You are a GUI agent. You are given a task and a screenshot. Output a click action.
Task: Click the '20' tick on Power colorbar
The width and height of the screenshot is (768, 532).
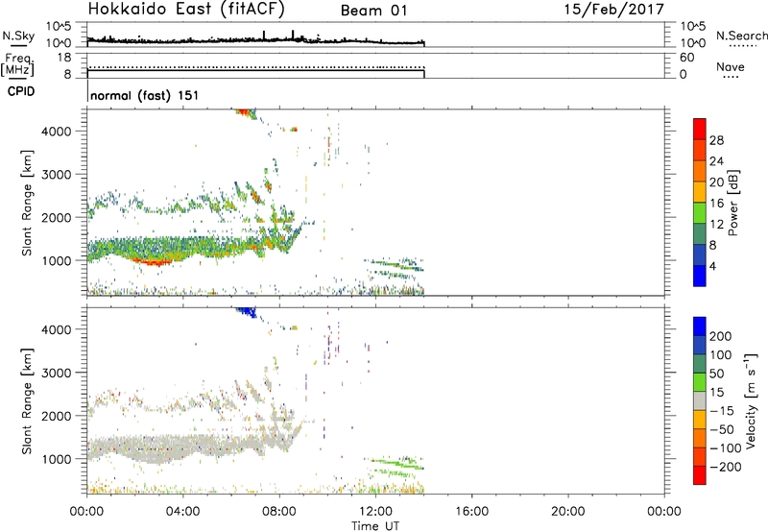(x=716, y=182)
